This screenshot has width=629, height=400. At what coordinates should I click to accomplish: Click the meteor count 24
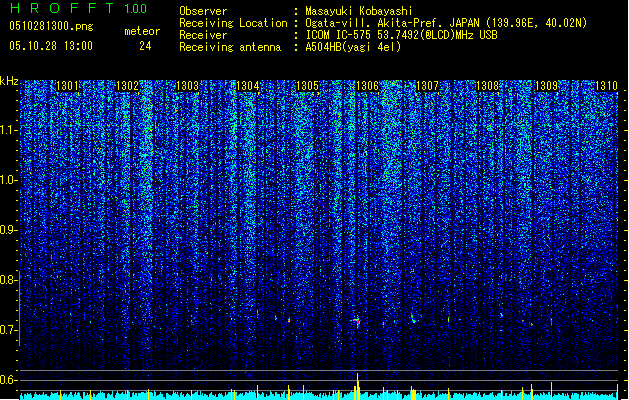pyautogui.click(x=145, y=46)
